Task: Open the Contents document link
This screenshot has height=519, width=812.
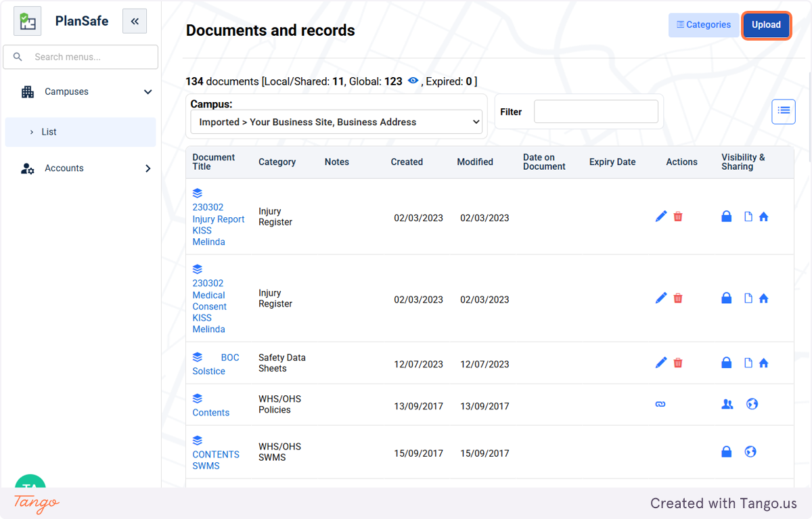Action: coord(211,413)
